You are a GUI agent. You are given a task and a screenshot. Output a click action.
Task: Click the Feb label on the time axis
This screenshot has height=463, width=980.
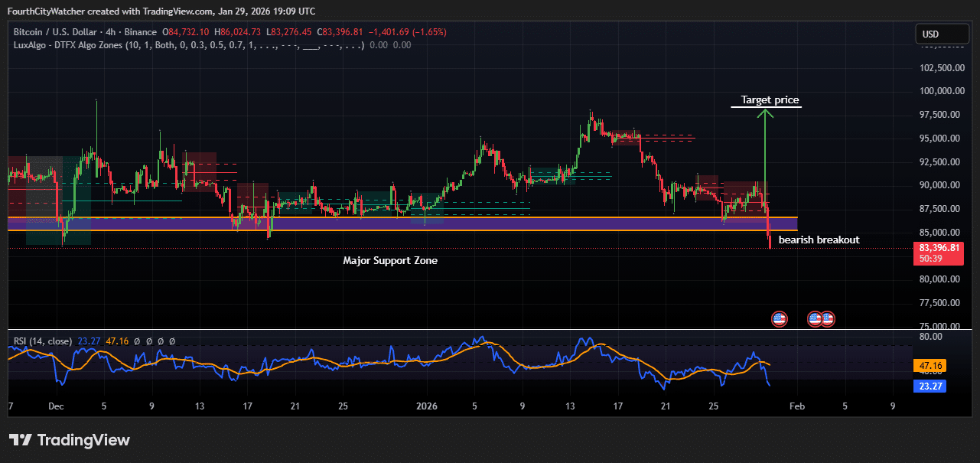[x=797, y=406]
